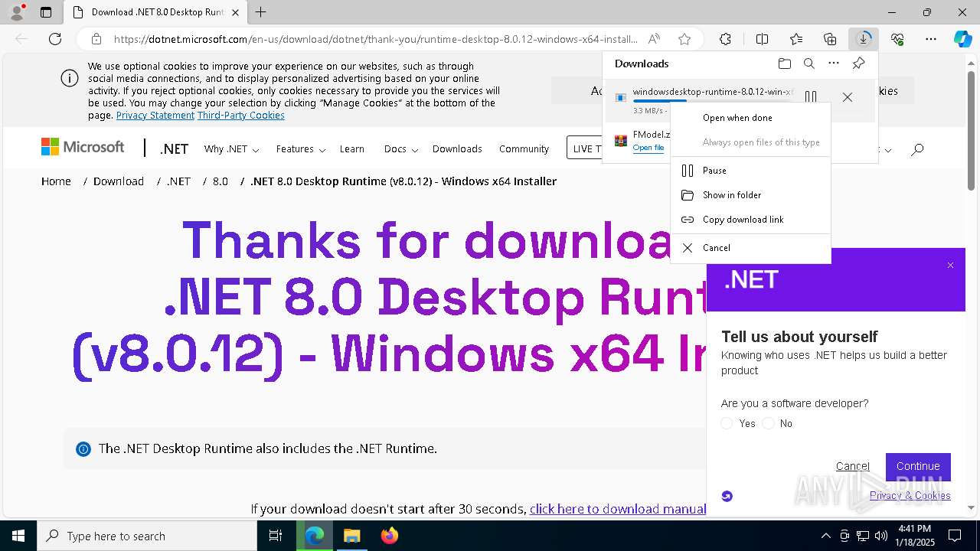Image resolution: width=980 pixels, height=551 pixels.
Task: Open downloads folder icon
Action: click(784, 64)
